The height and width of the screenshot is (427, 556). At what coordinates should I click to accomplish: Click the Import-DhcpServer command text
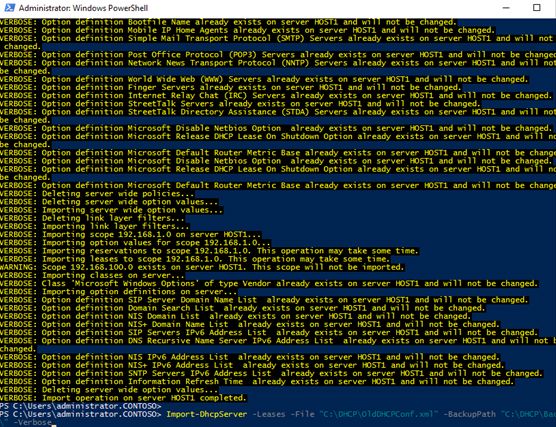(x=207, y=414)
